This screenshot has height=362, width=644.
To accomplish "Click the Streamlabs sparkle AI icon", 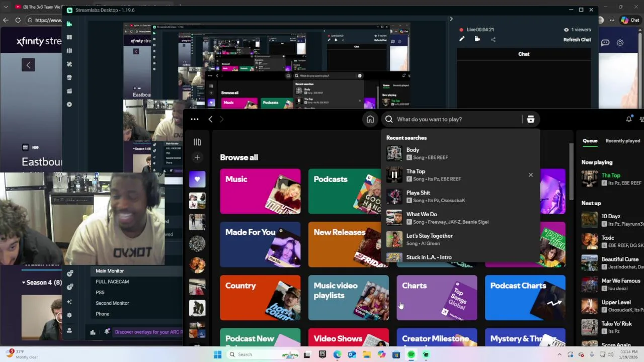I will pyautogui.click(x=69, y=302).
